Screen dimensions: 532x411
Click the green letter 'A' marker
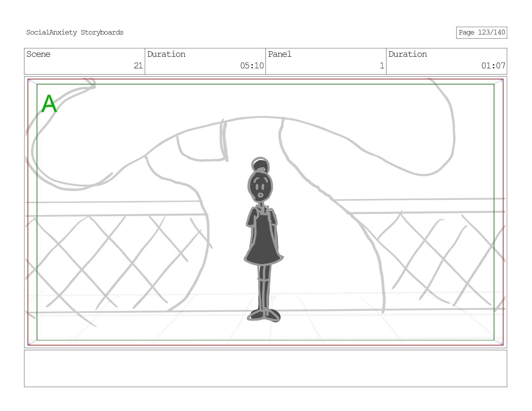(x=49, y=104)
